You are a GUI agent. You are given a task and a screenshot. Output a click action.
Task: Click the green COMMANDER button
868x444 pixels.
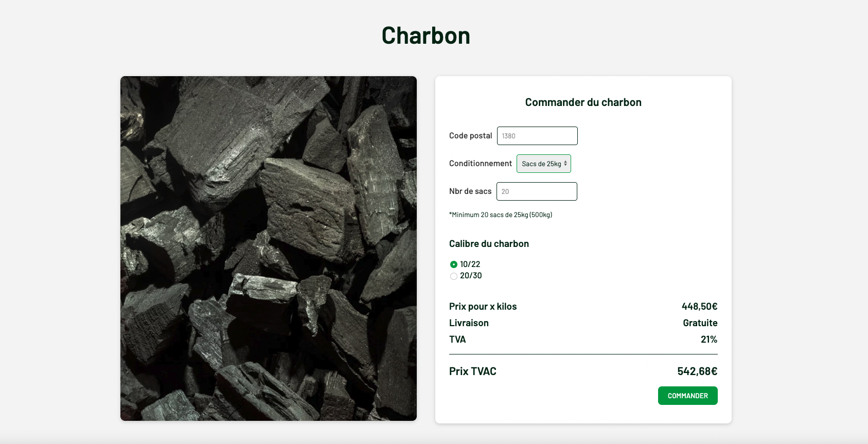point(688,396)
